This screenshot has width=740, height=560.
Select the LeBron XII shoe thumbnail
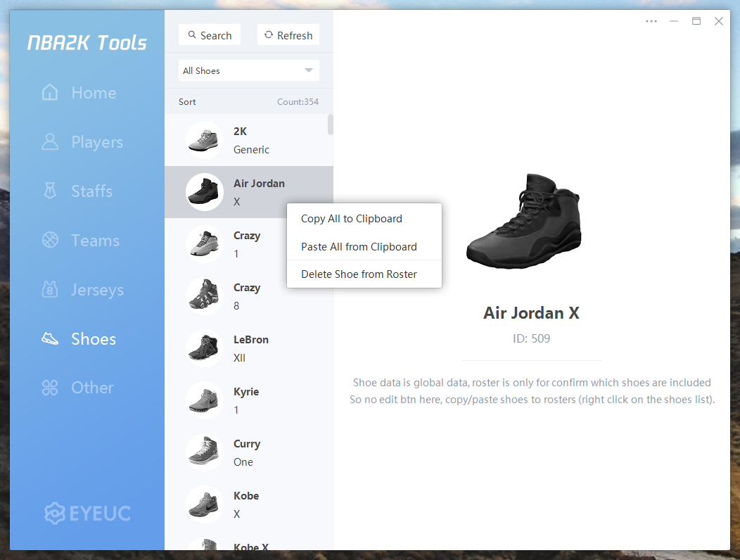(205, 348)
